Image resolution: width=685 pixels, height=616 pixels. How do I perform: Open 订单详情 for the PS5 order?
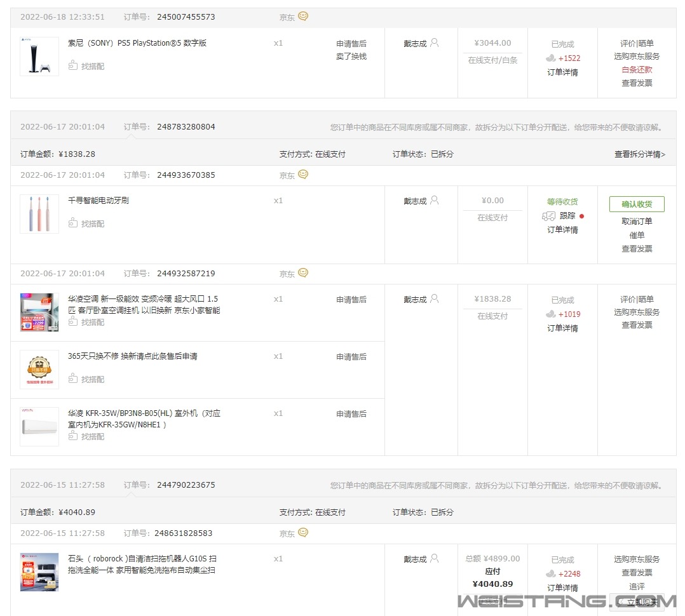pyautogui.click(x=563, y=72)
